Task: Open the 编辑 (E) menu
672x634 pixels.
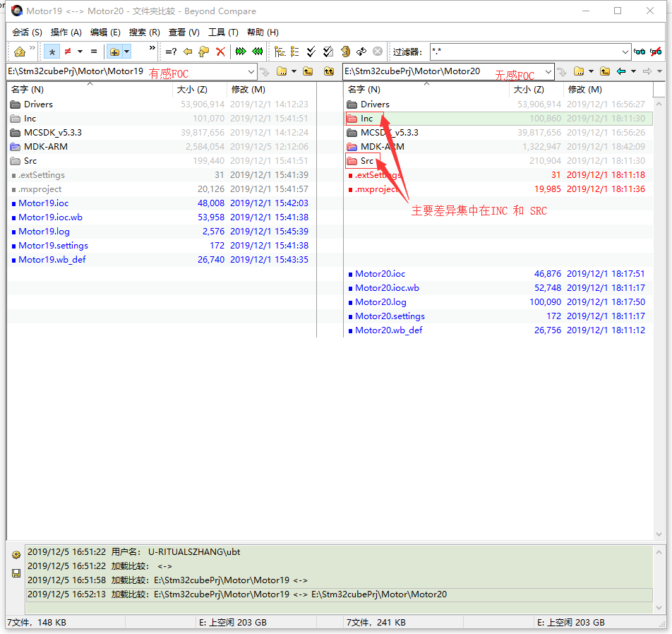Action: [x=105, y=32]
